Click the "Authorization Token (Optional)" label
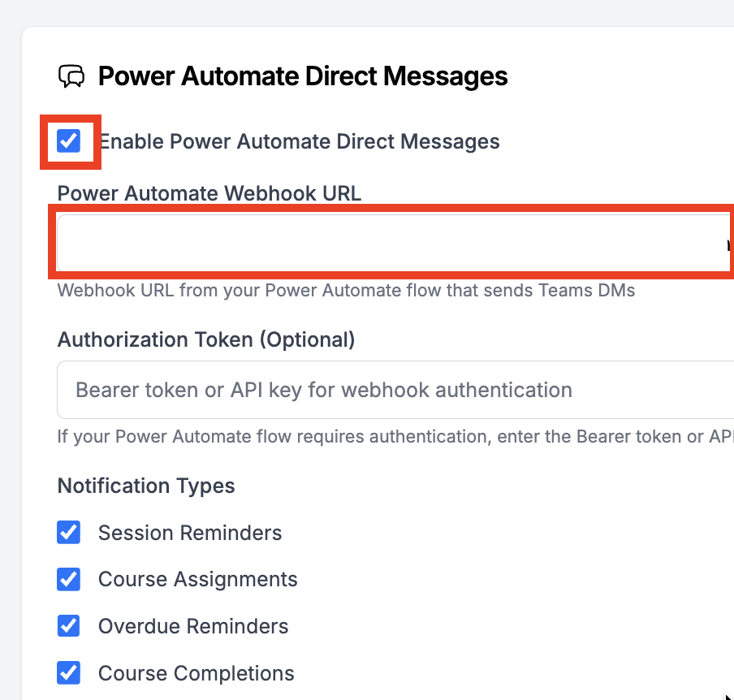734x700 pixels. tap(206, 339)
